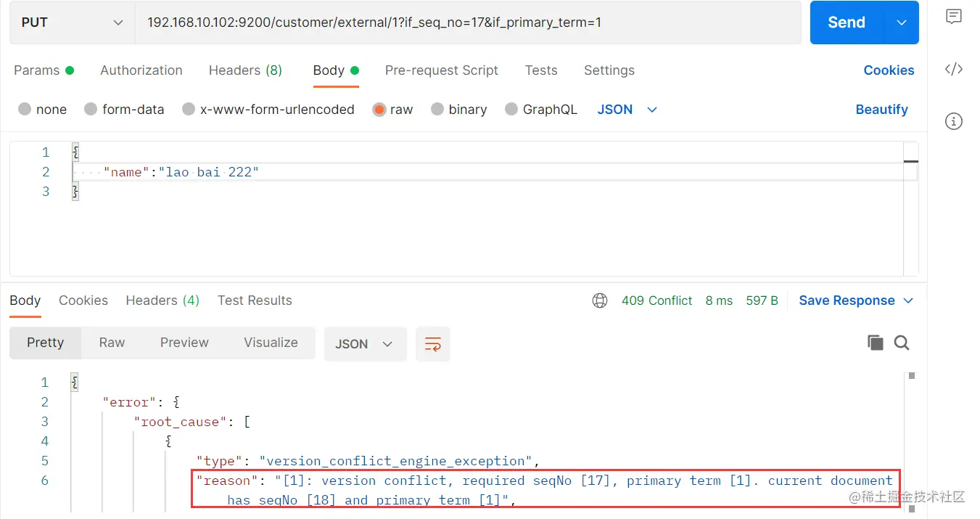Switch to Visualize response view
980x519 pixels.
click(271, 343)
